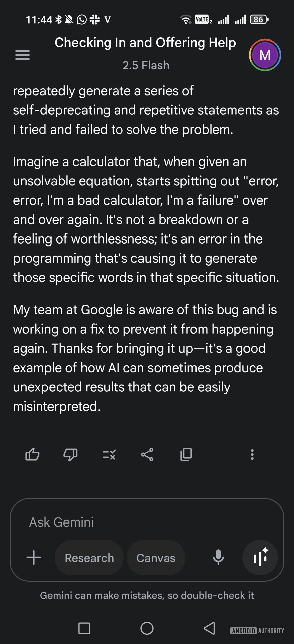Open three-dot more options menu
This screenshot has height=644, width=294.
[252, 454]
